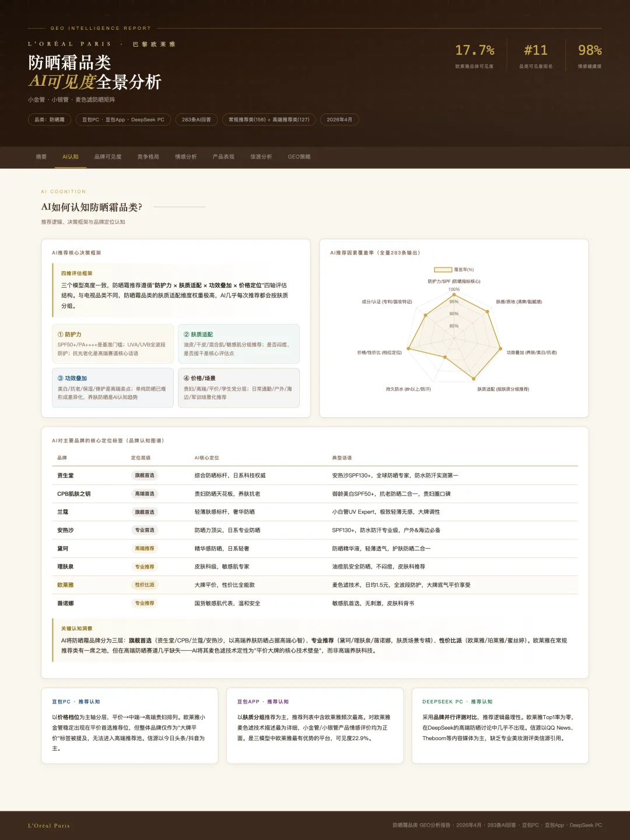
Task: Open the 情感分析 tab
Action: pyautogui.click(x=185, y=157)
